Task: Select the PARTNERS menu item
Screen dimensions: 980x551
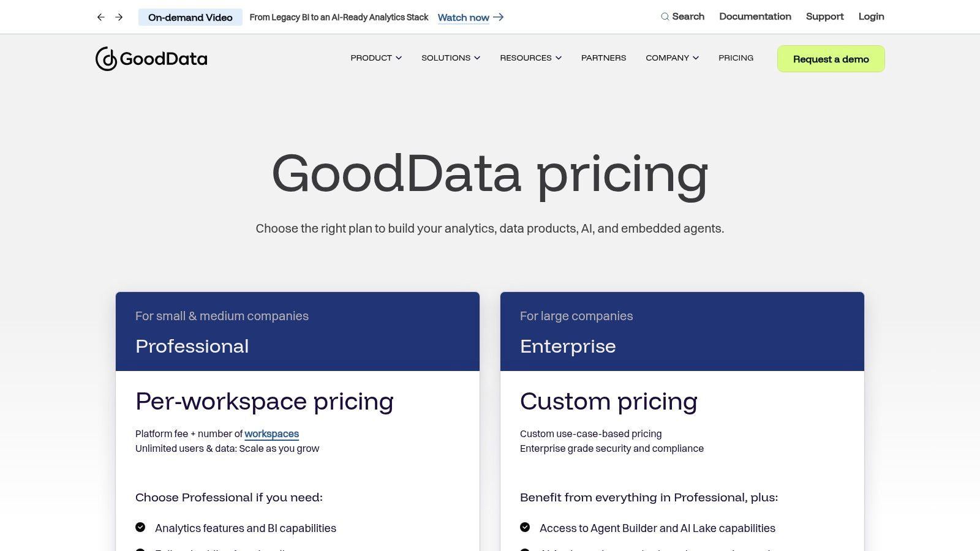Action: [603, 58]
